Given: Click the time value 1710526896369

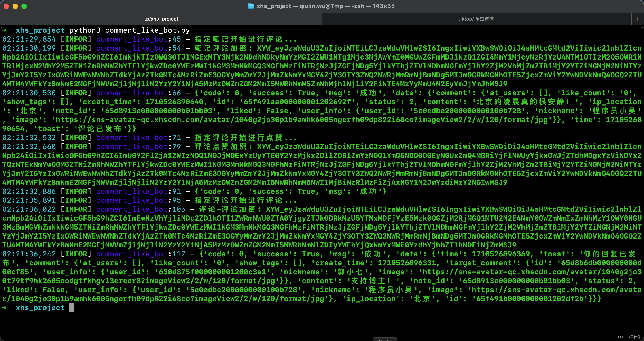Looking at the screenshot, I should (501, 254).
